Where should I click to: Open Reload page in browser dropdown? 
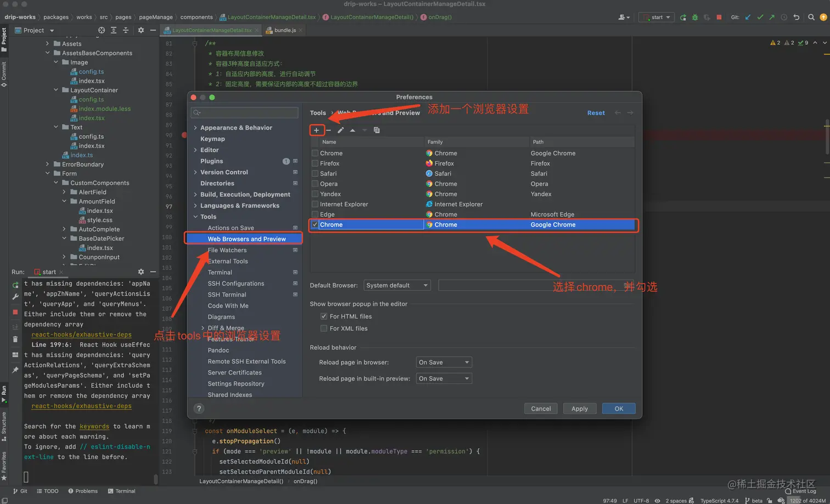(444, 363)
